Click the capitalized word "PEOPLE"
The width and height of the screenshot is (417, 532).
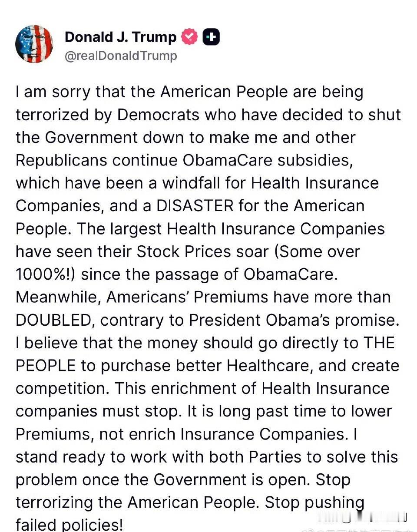[x=46, y=366]
